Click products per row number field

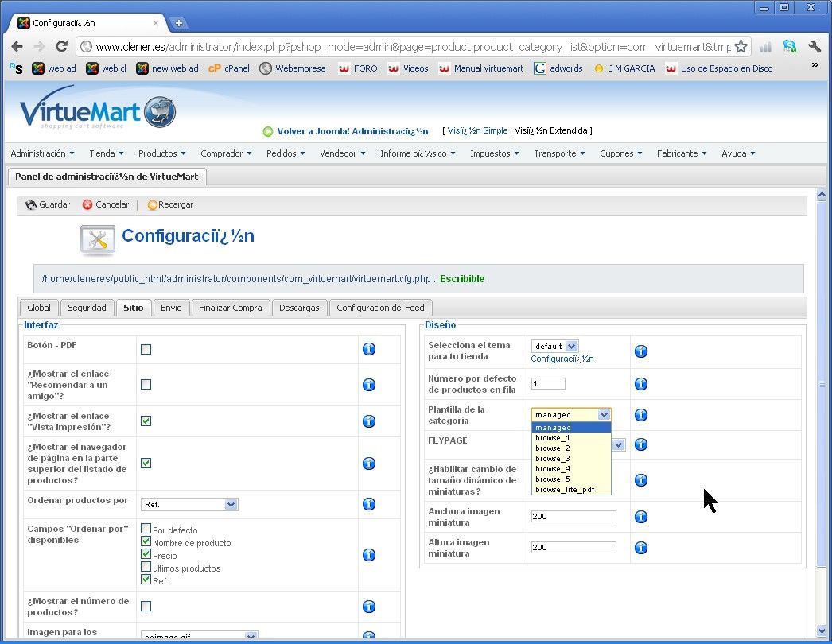click(x=548, y=383)
